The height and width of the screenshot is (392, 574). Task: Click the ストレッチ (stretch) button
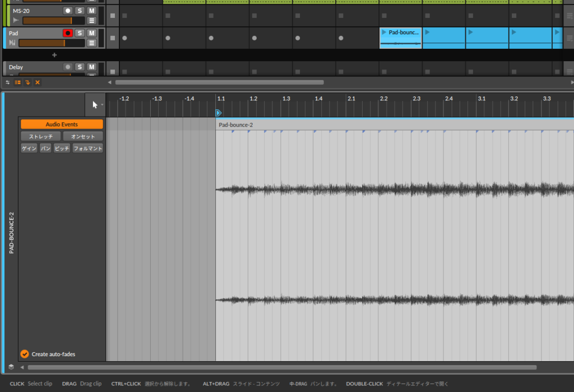click(40, 136)
